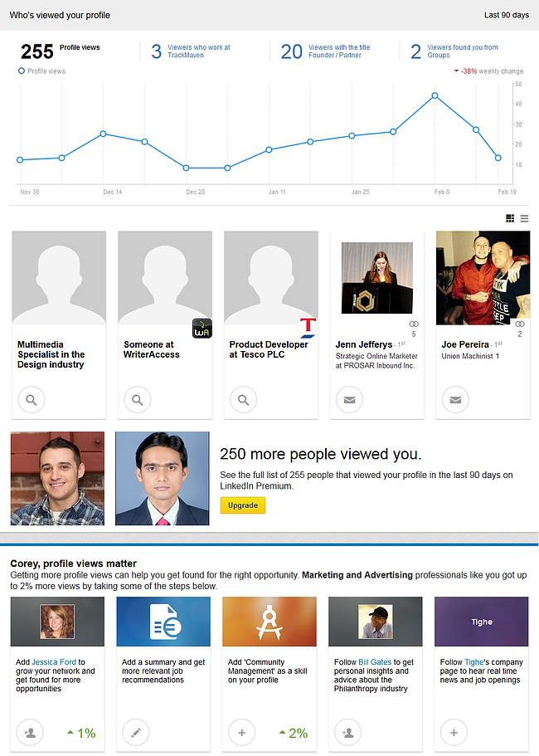Viewport: 539px width, 756px height.
Task: Click anonymous avatar for Product Developer at Tesco
Action: point(270,278)
